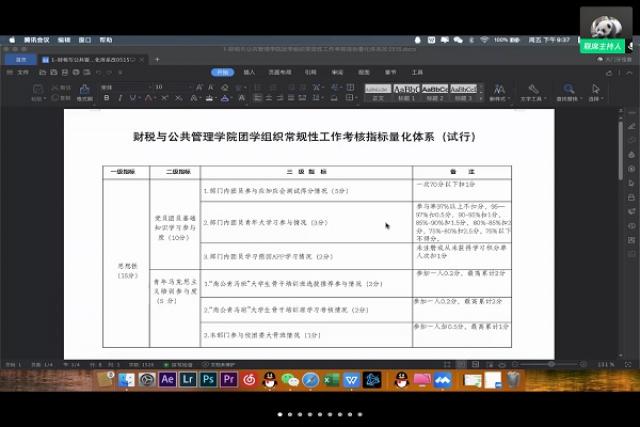Click the Copy icon below Cut
Viewport: 640px width, 427px height.
pos(55,98)
